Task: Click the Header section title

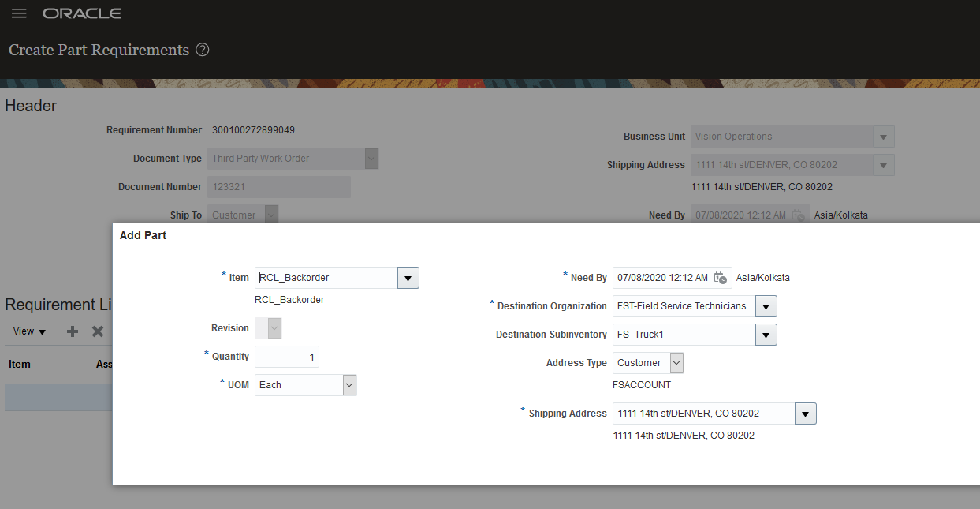Action: 31,106
